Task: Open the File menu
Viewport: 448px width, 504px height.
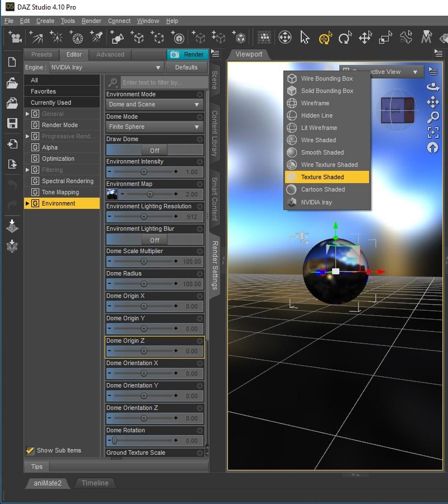Action: [x=8, y=21]
